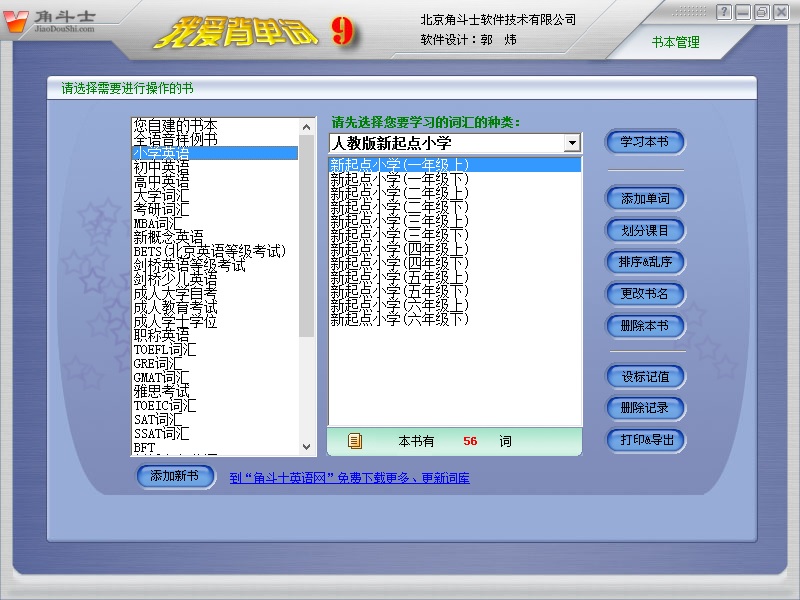The height and width of the screenshot is (600, 800).
Task: Click the 删除记录 delete records button
Action: click(x=643, y=408)
